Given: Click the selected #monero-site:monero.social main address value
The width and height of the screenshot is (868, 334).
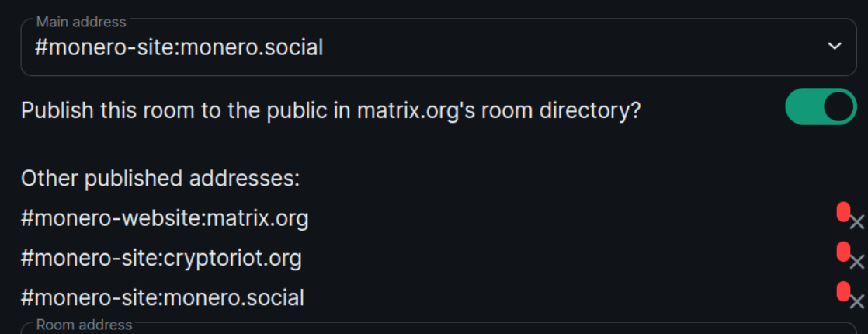Looking at the screenshot, I should (179, 48).
